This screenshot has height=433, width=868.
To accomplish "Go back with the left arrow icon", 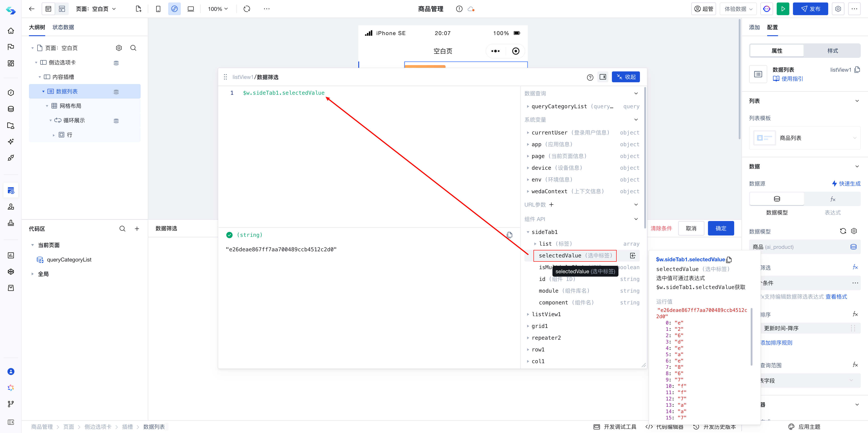I will [32, 9].
